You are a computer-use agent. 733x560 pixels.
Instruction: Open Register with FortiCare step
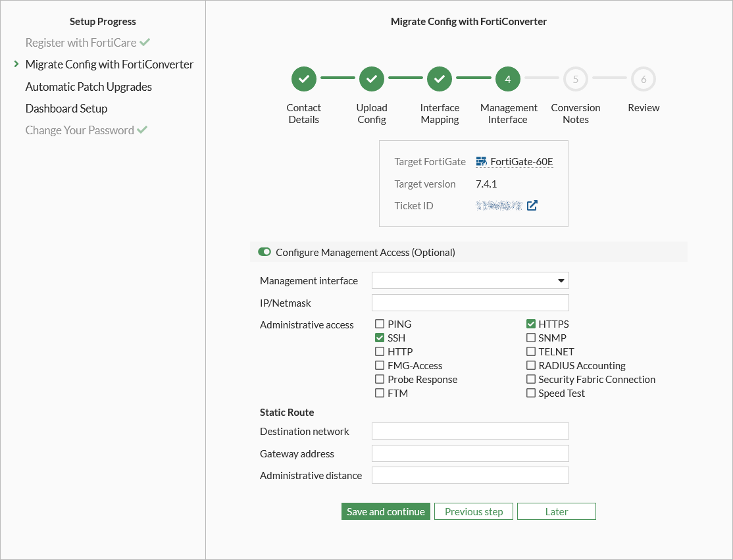pyautogui.click(x=80, y=43)
